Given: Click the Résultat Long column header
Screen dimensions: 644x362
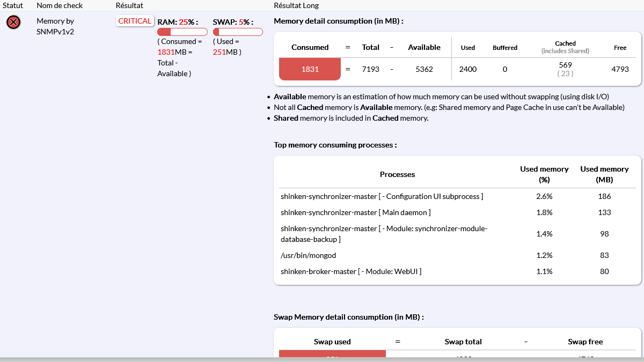Looking at the screenshot, I should pyautogui.click(x=296, y=5).
